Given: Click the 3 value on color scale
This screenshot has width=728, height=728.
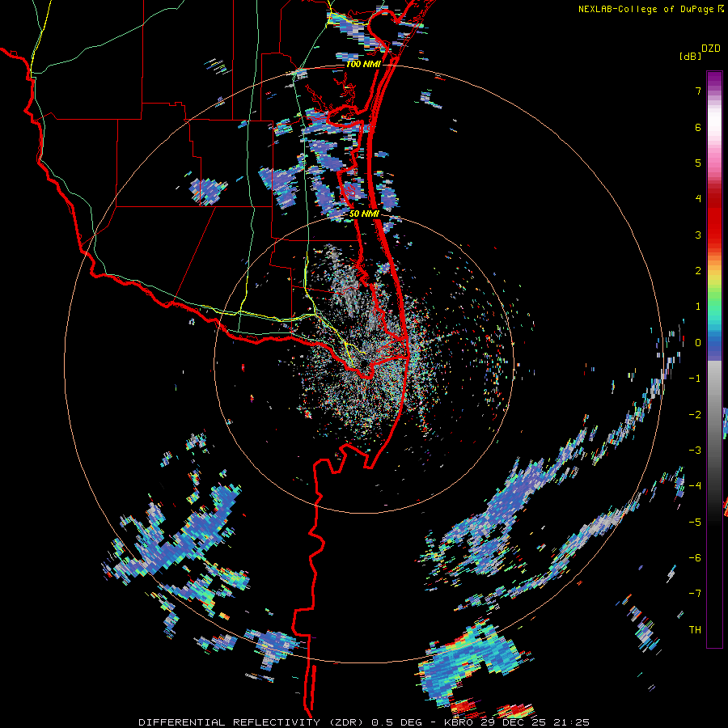Looking at the screenshot, I should (x=698, y=235).
